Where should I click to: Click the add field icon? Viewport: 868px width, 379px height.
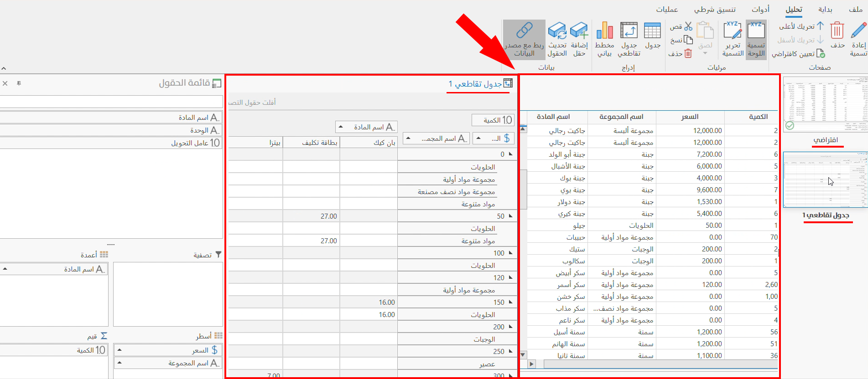click(x=579, y=31)
